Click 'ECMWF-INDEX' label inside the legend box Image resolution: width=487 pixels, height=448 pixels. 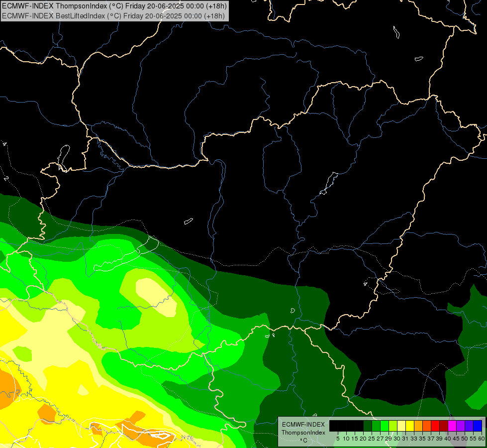click(303, 425)
